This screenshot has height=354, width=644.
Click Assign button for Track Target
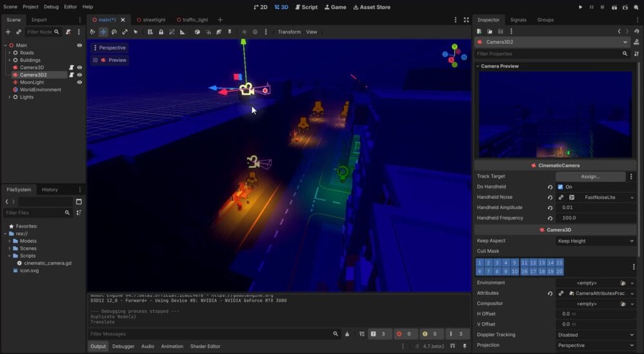click(590, 176)
